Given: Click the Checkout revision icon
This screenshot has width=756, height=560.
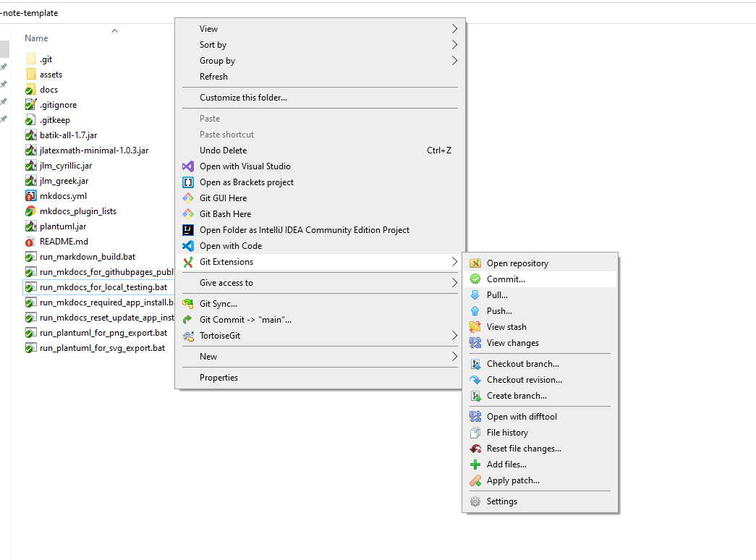Looking at the screenshot, I should point(475,380).
